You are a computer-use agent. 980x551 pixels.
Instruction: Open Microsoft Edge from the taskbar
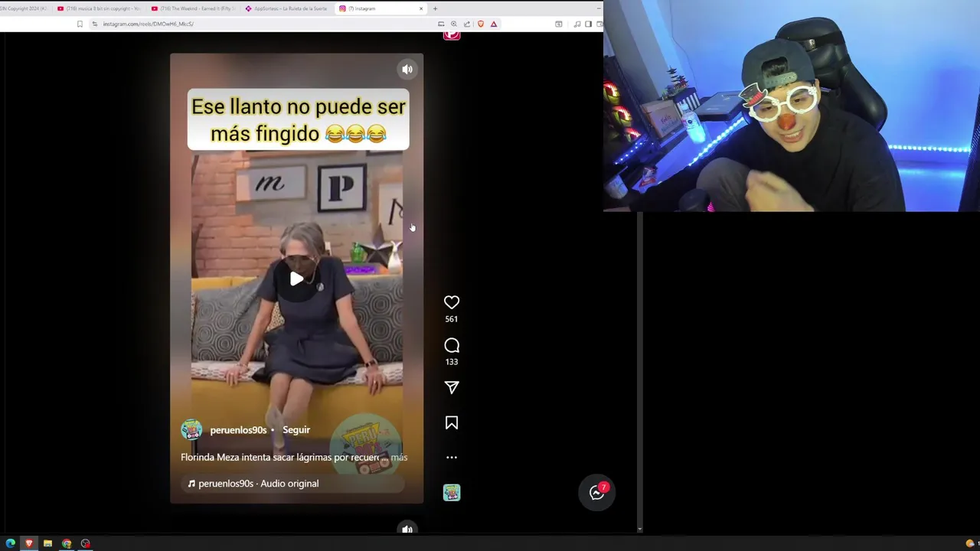pyautogui.click(x=11, y=543)
